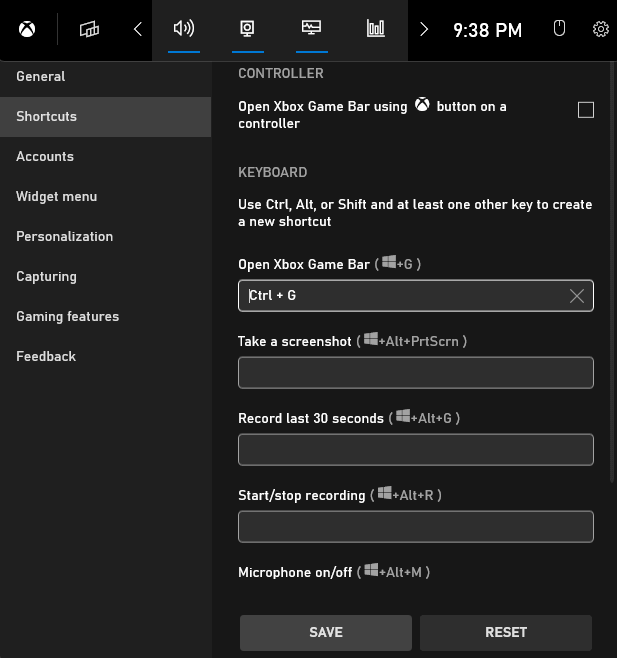
Task: Open the Personalization settings section
Action: click(105, 237)
